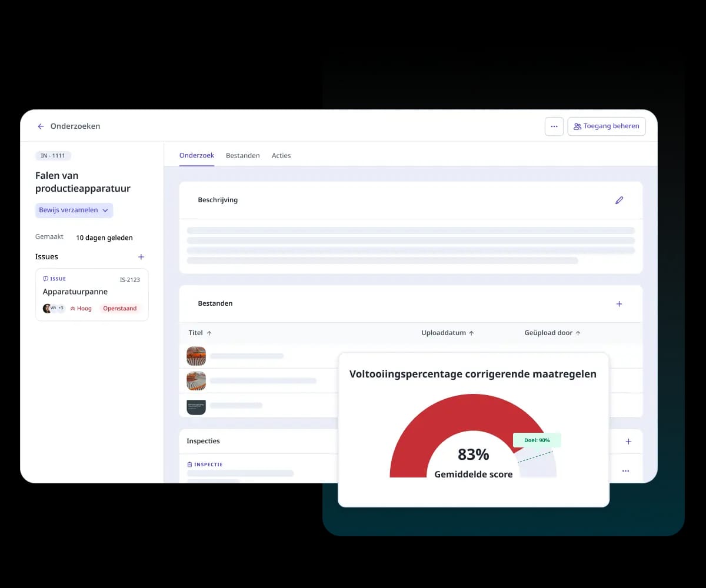Image resolution: width=706 pixels, height=588 pixels.
Task: Click the Doel: 90% target label
Action: (x=537, y=440)
